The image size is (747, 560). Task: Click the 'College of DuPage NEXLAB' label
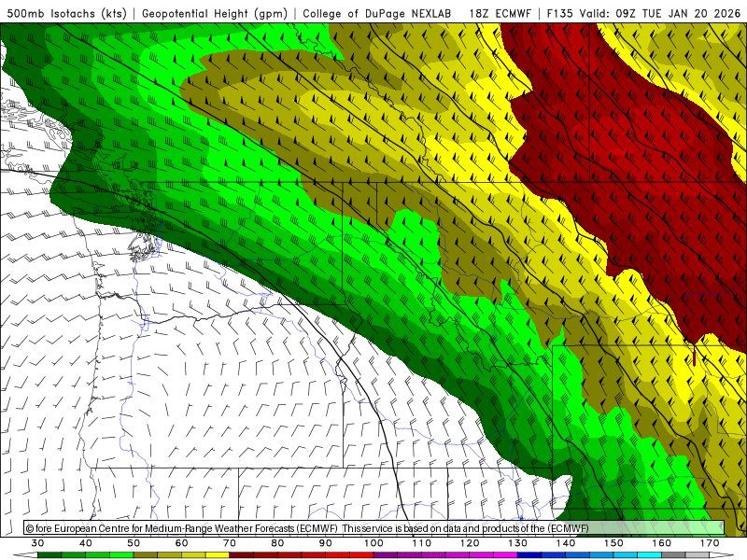coord(377,14)
